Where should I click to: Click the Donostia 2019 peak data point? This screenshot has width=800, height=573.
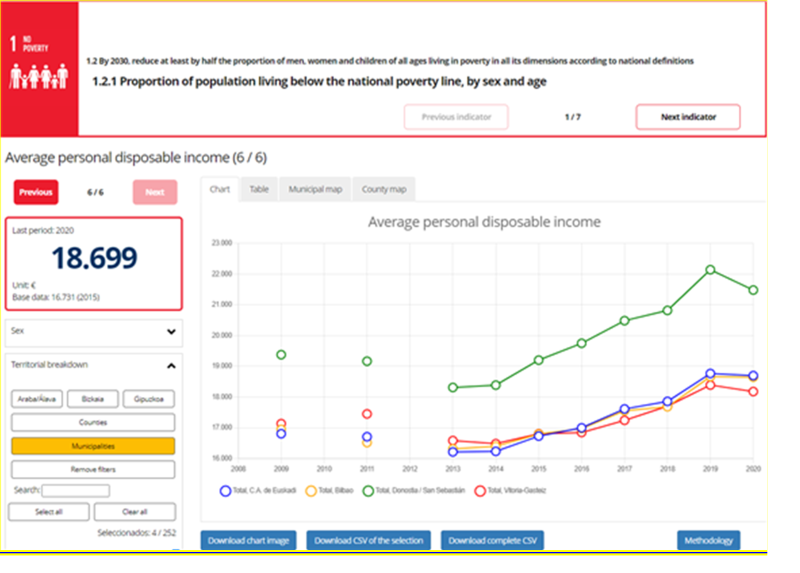(710, 270)
